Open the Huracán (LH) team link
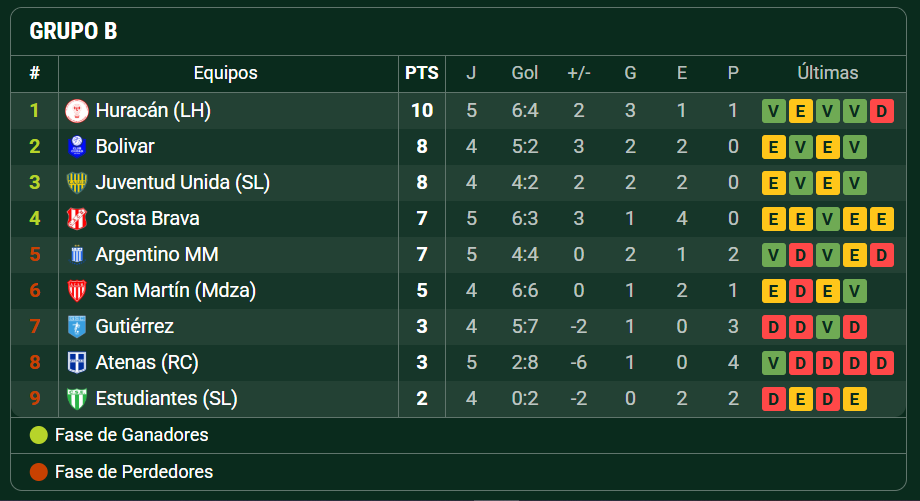The height and width of the screenshot is (501, 920). 153,110
